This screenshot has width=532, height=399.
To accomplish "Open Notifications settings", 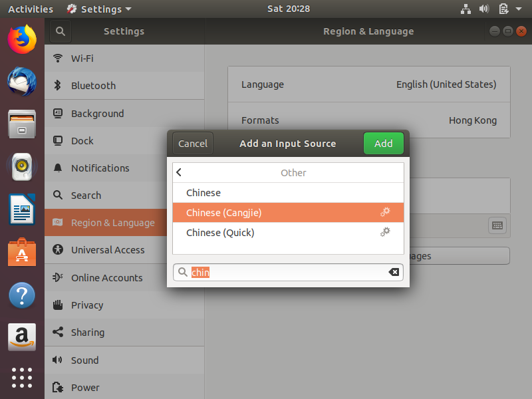I will pos(106,168).
